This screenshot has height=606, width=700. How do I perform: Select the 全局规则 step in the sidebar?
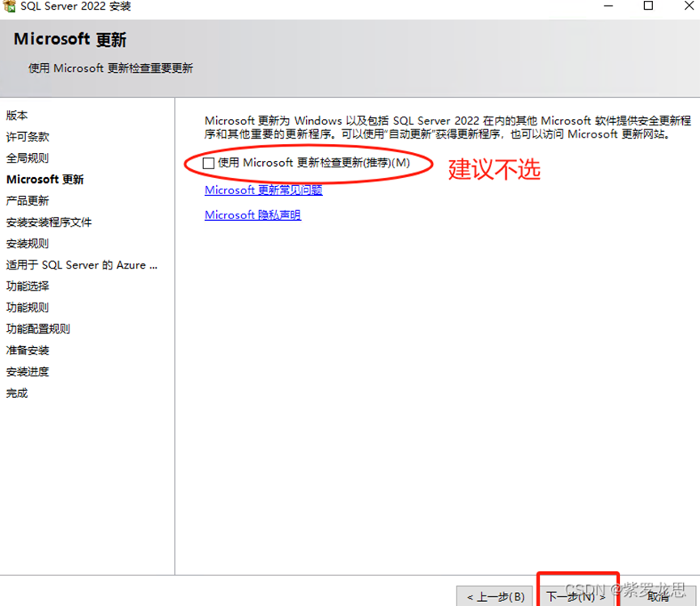pyautogui.click(x=28, y=158)
